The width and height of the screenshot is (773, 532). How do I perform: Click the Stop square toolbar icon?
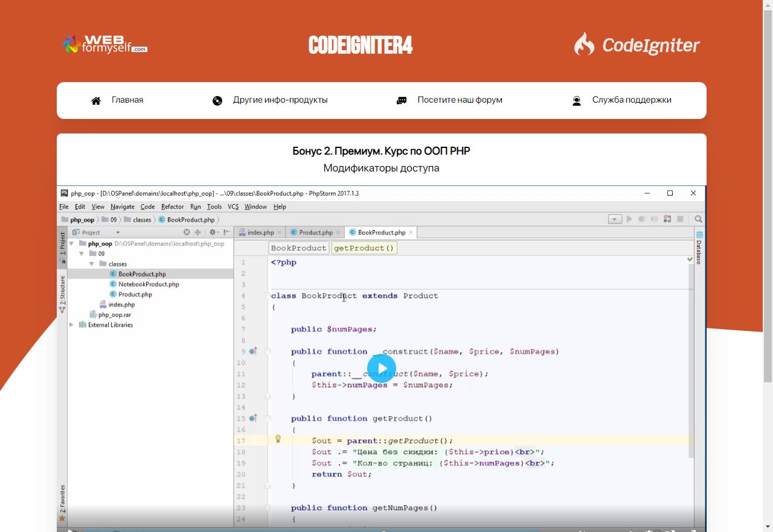click(x=680, y=219)
